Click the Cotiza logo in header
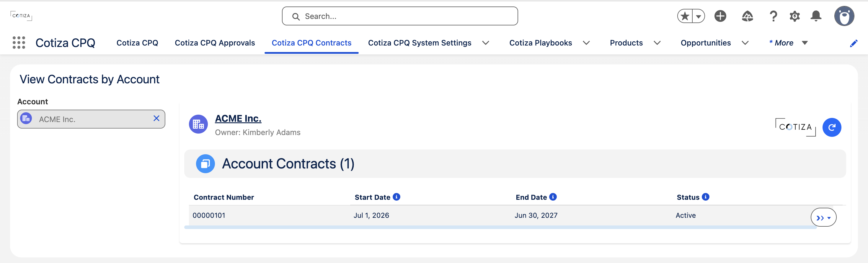 21,16
